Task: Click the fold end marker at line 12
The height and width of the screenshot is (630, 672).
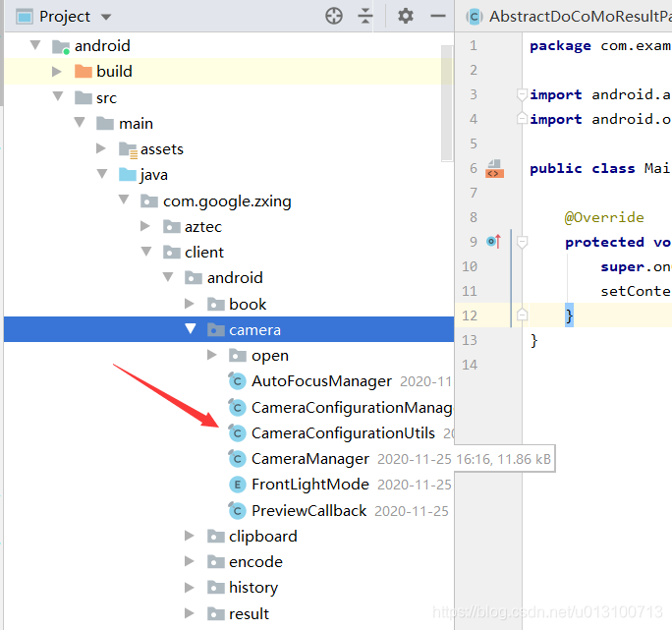Action: [x=522, y=315]
